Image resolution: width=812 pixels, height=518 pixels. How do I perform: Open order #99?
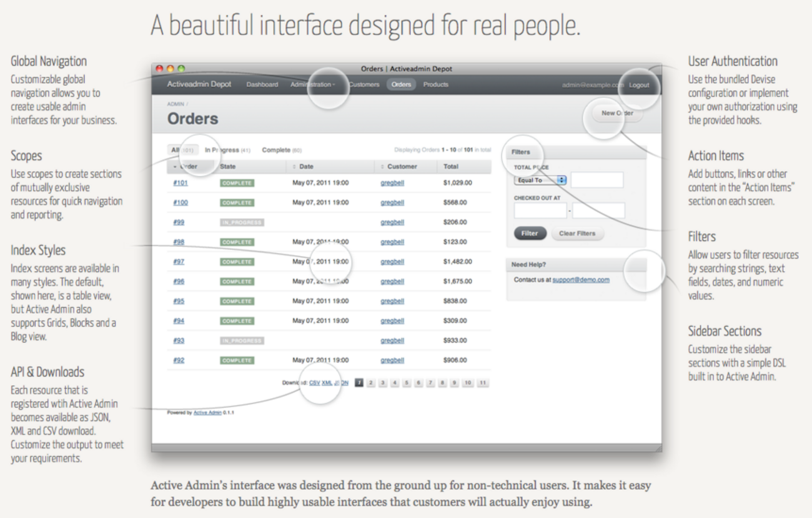pos(179,222)
